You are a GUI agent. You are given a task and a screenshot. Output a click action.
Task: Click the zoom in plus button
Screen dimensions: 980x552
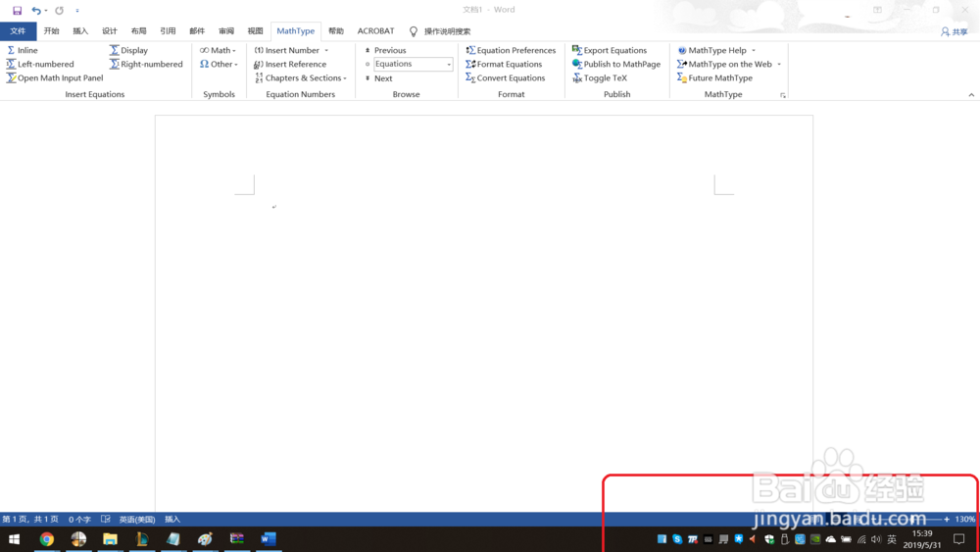[x=947, y=519]
